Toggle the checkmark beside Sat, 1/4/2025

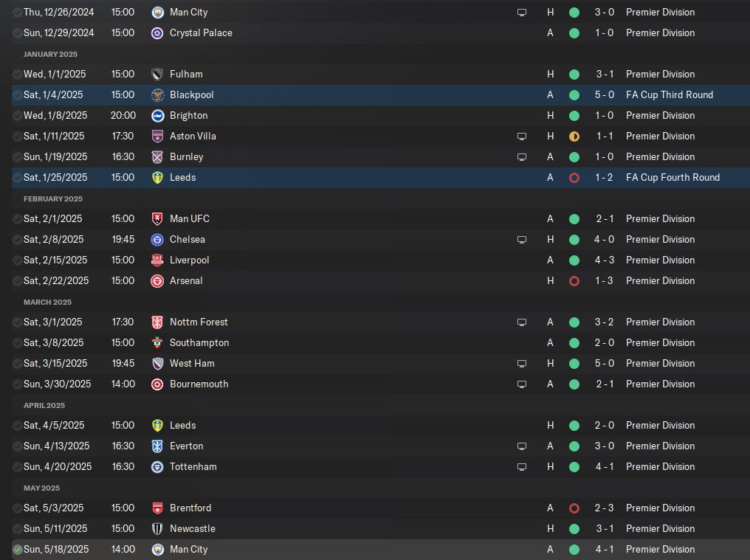(x=17, y=95)
